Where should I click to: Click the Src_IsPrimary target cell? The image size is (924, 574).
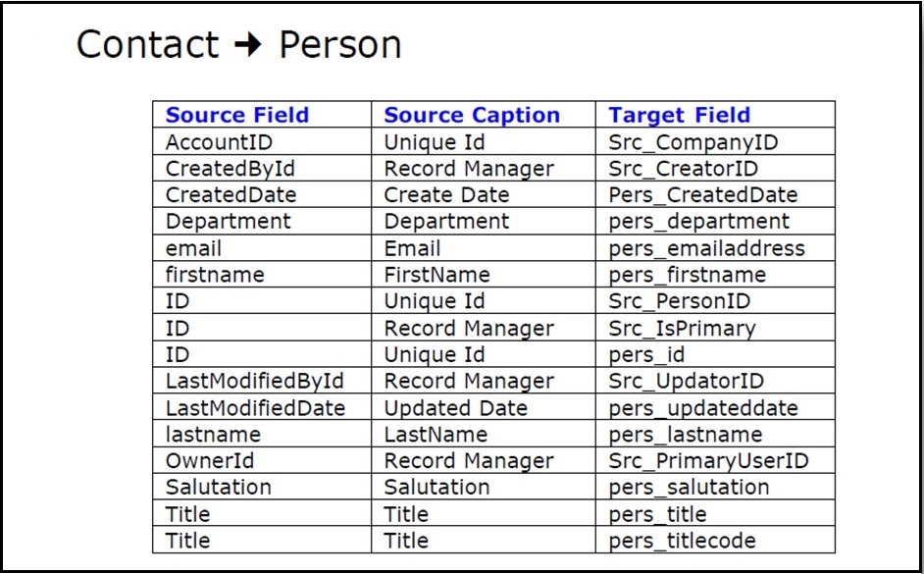coord(715,328)
